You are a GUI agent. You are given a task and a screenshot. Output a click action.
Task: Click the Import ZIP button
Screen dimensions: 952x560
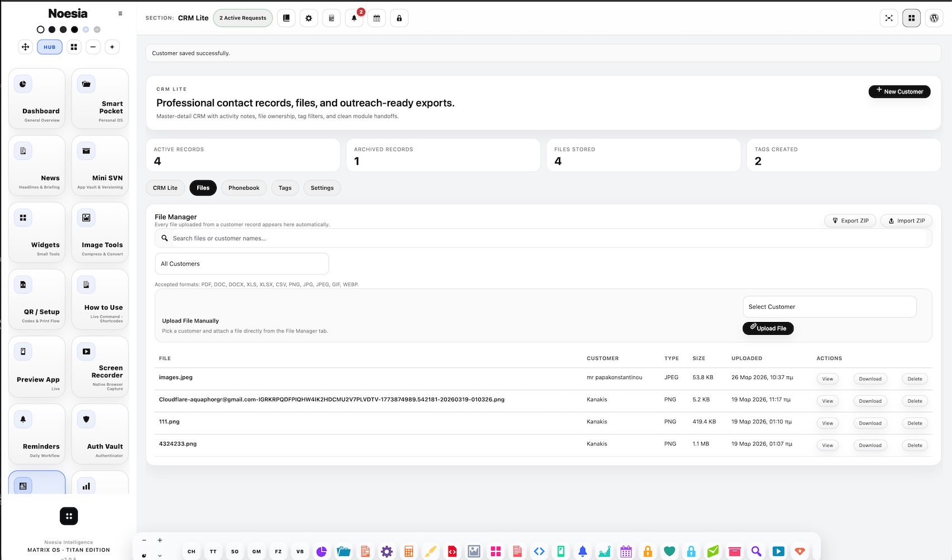[x=907, y=221]
